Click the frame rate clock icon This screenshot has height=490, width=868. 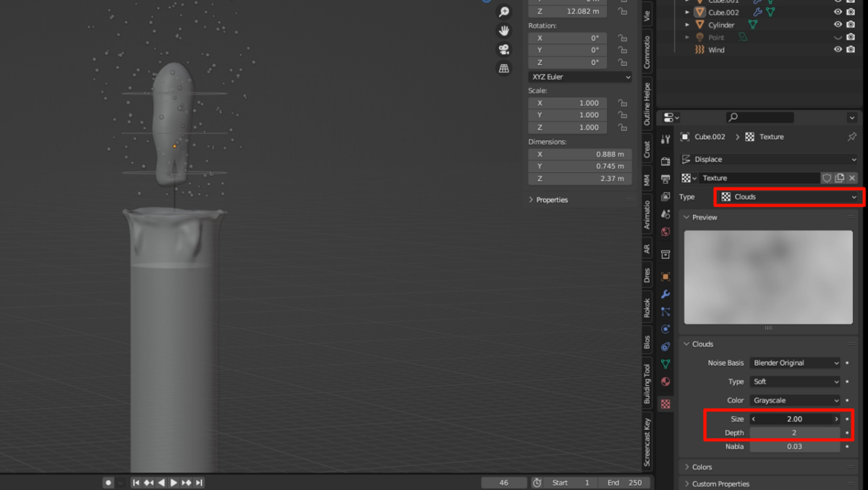click(537, 483)
